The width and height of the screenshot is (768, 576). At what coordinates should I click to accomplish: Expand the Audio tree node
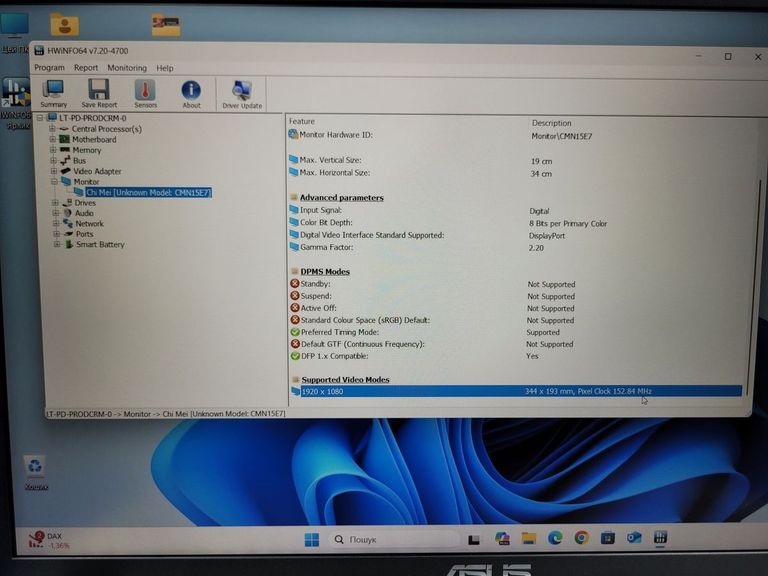coord(56,213)
